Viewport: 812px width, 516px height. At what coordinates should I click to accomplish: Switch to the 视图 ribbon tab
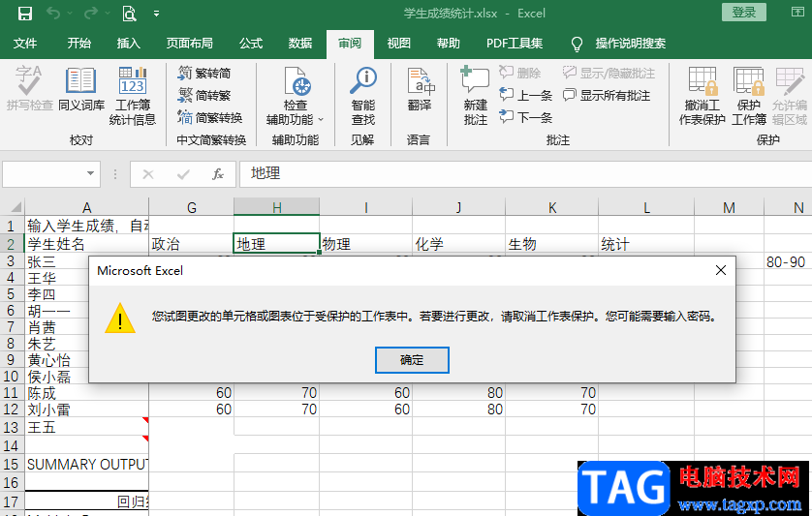click(399, 44)
